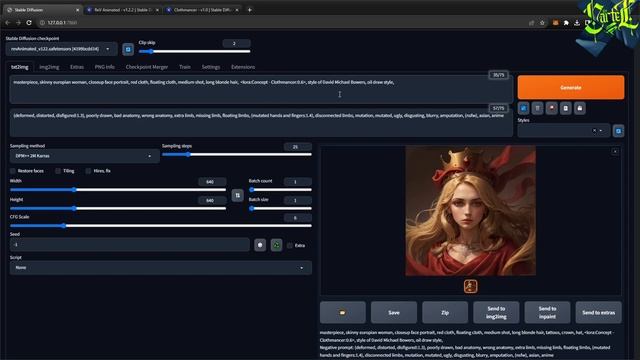Bookmark this page with the star icon

[542, 23]
